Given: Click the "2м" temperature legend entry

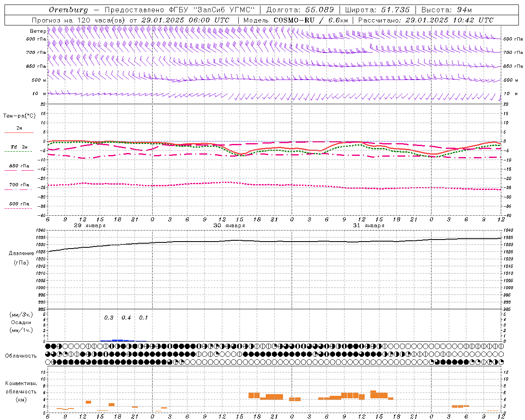Looking at the screenshot, I should pyautogui.click(x=19, y=128).
